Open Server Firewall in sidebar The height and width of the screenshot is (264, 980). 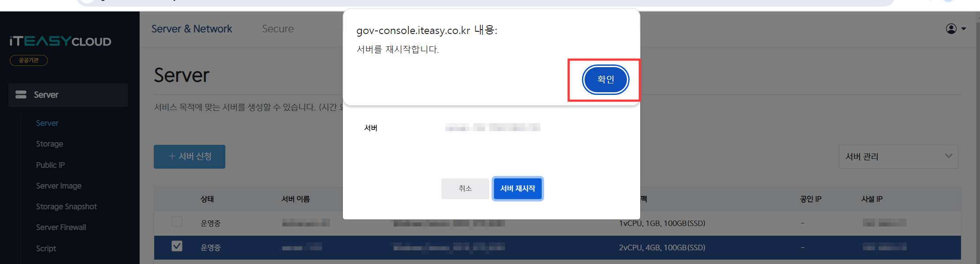coord(61,227)
